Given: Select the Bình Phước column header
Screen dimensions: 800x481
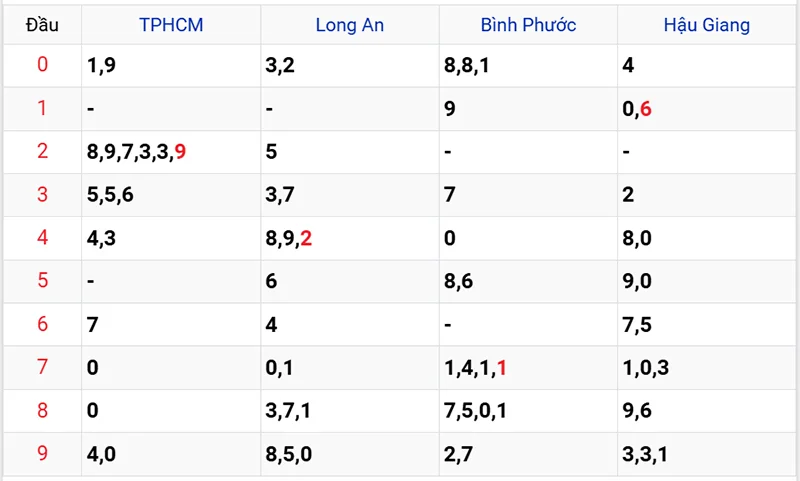Looking at the screenshot, I should point(528,25).
